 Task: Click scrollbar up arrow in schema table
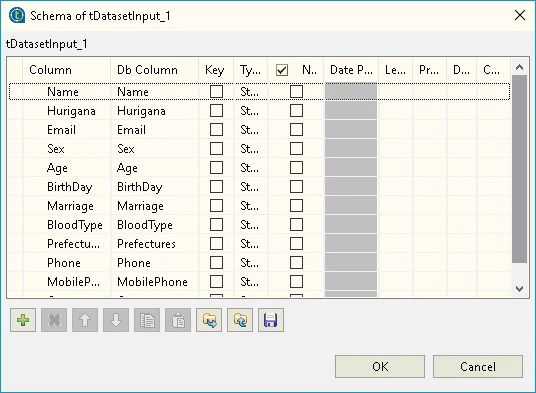pos(520,67)
